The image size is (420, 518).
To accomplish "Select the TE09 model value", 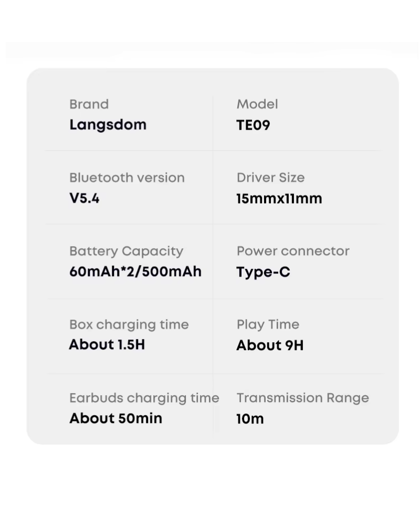I will click(x=253, y=125).
